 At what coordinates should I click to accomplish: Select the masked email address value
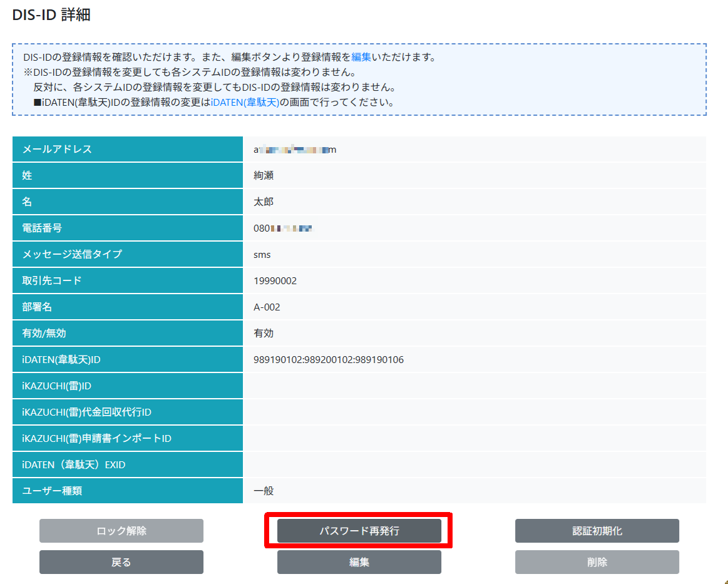pyautogui.click(x=295, y=150)
